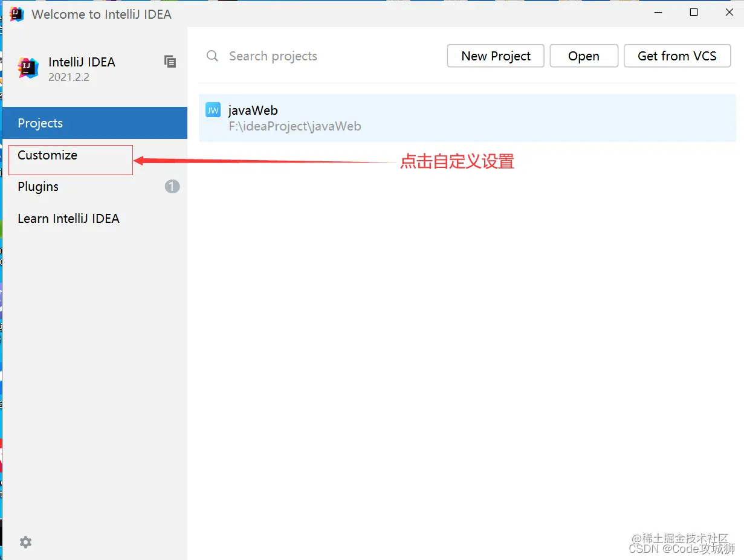This screenshot has width=744, height=560.
Task: Focus the Search projects field
Action: click(320, 56)
